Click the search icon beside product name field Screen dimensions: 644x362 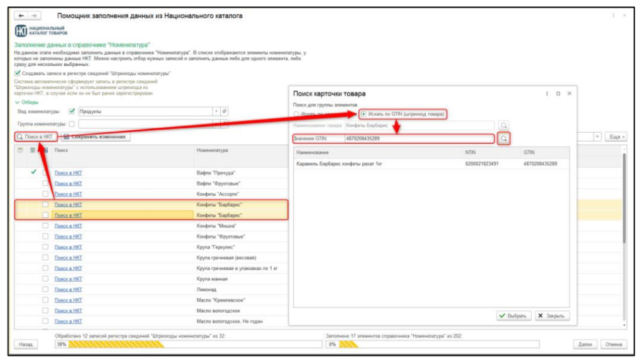[x=504, y=125]
